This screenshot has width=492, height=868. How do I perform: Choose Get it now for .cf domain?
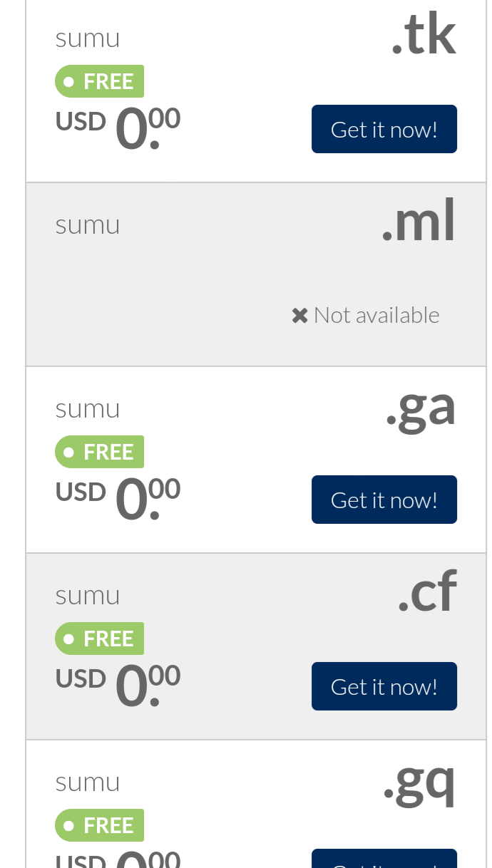pos(384,686)
